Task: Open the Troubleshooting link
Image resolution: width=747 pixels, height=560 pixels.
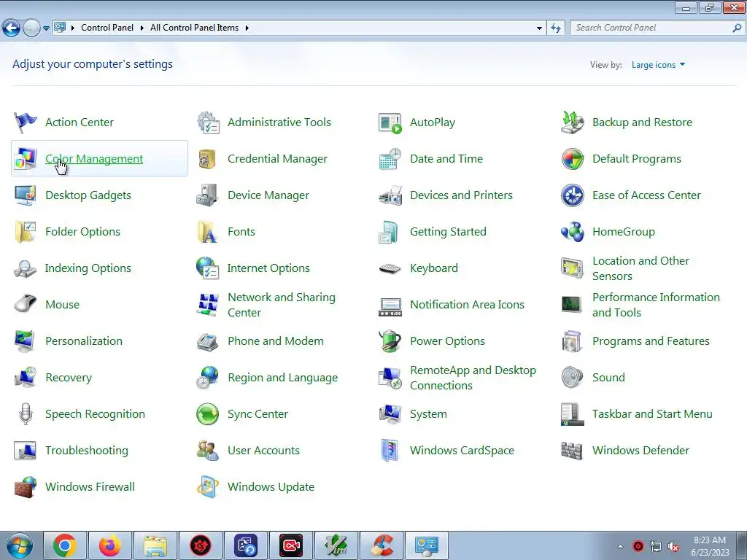Action: click(87, 451)
